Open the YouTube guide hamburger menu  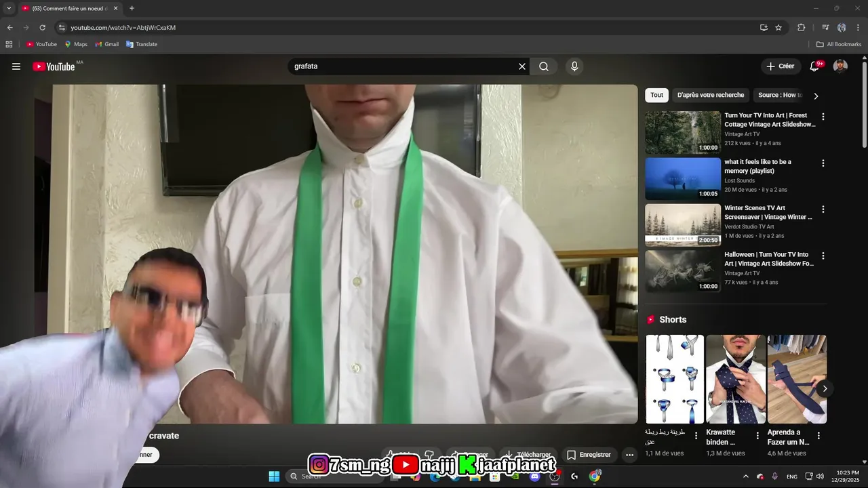(x=16, y=66)
